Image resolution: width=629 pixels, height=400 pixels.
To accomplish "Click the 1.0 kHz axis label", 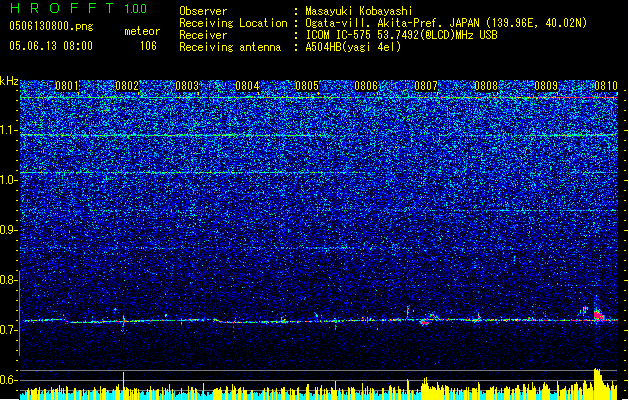I will pos(8,180).
